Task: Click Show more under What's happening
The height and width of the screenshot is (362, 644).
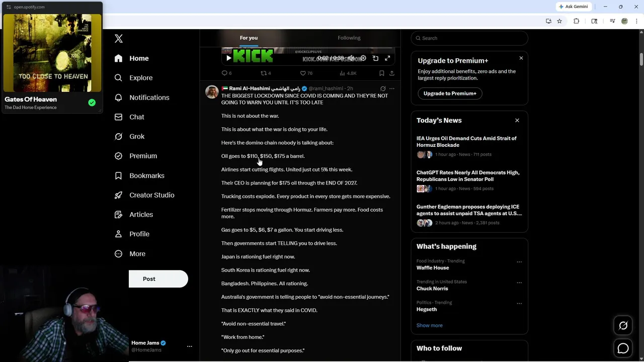Action: 430,325
